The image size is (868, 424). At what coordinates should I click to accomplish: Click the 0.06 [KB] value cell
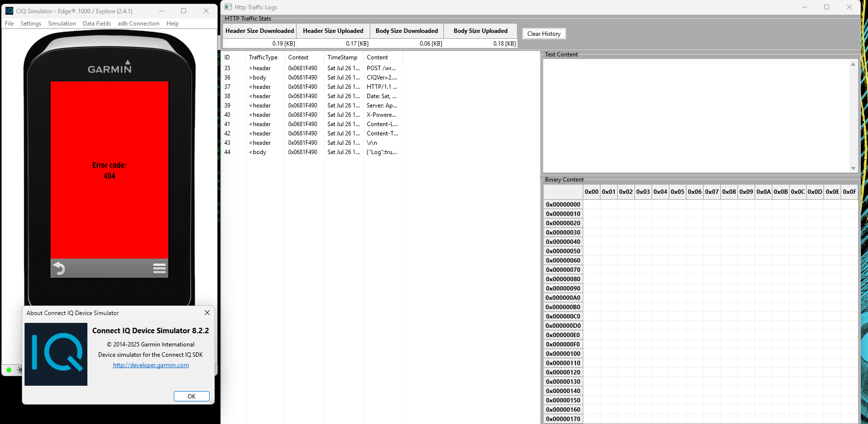tap(407, 44)
